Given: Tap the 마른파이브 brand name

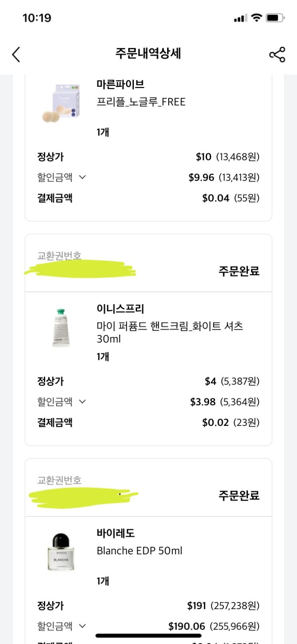Looking at the screenshot, I should tap(120, 84).
